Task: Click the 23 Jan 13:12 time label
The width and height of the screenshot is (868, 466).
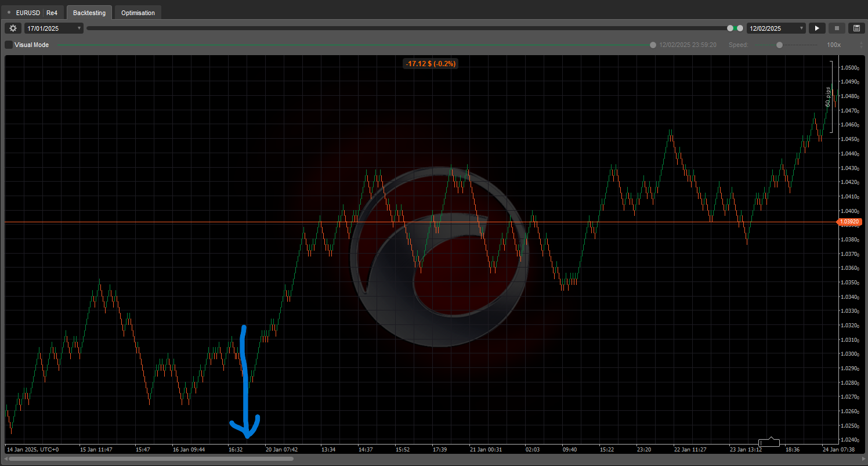Action: 746,449
